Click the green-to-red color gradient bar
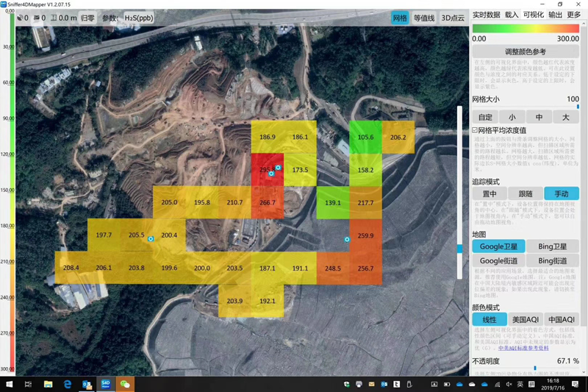588x392 pixels. pyautogui.click(x=526, y=29)
